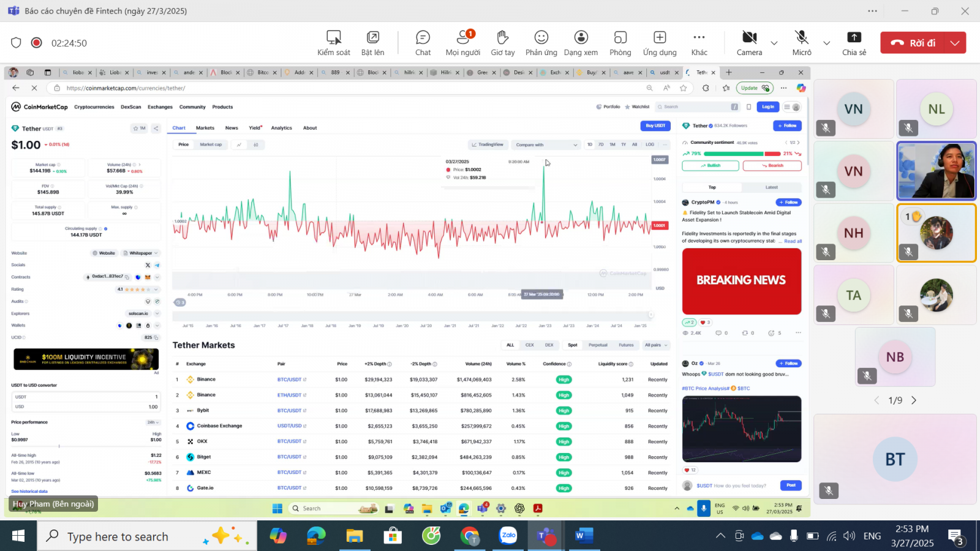Open Phản ứng reactions icon
980x551 pixels.
tap(541, 43)
